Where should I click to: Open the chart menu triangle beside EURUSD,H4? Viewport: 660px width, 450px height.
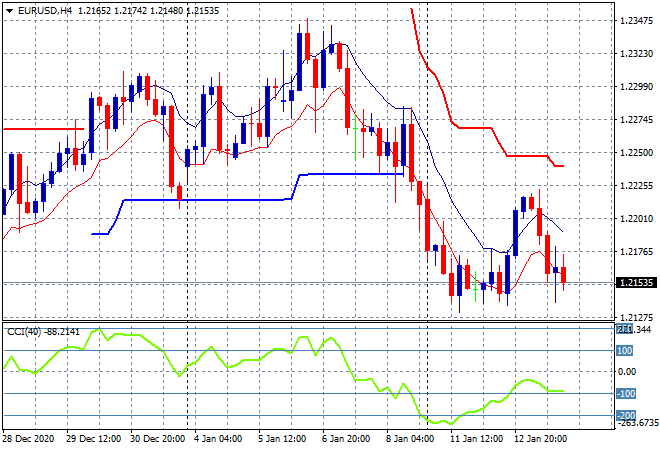tap(9, 11)
